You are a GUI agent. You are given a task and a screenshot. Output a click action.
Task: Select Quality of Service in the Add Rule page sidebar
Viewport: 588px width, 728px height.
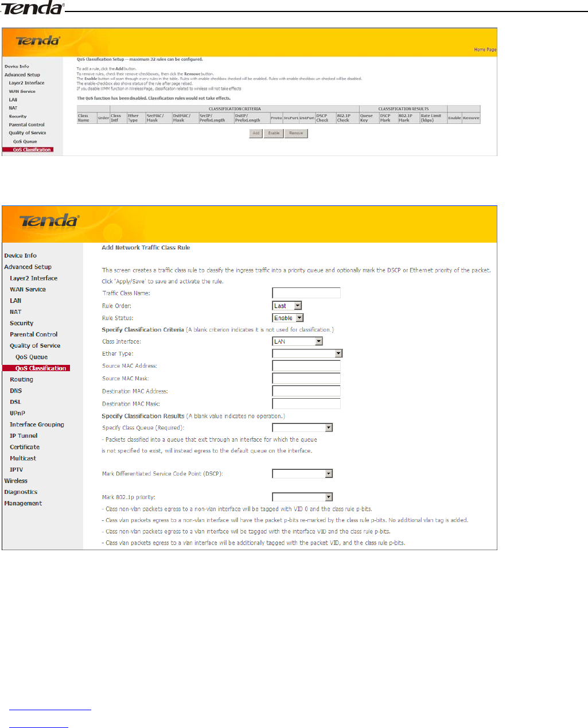tap(35, 346)
